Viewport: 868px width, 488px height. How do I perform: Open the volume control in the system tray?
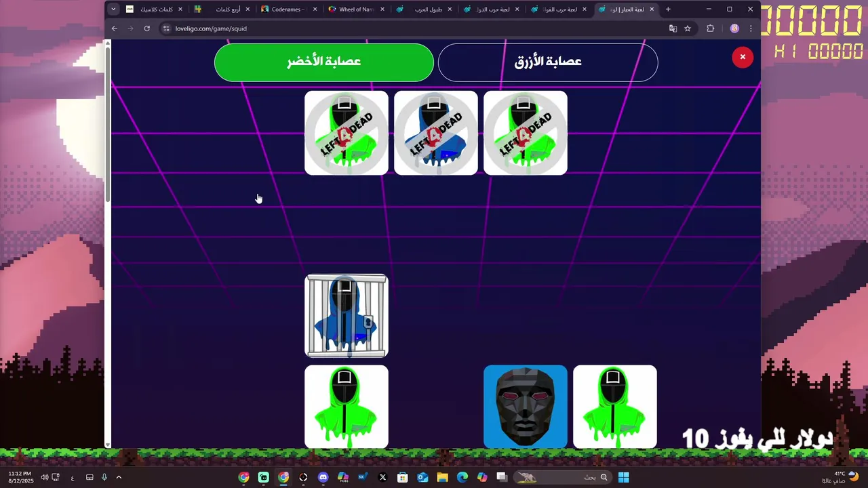pos(44,477)
